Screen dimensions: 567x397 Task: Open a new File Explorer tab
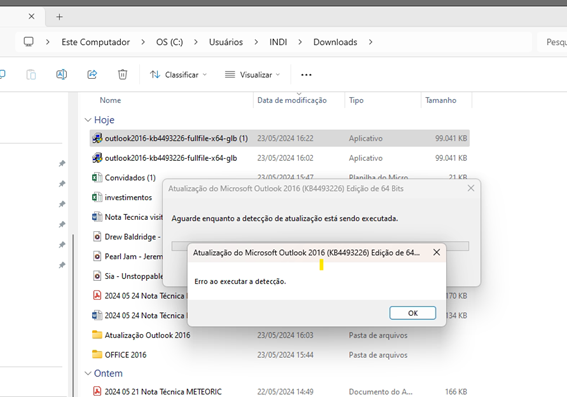coord(59,17)
